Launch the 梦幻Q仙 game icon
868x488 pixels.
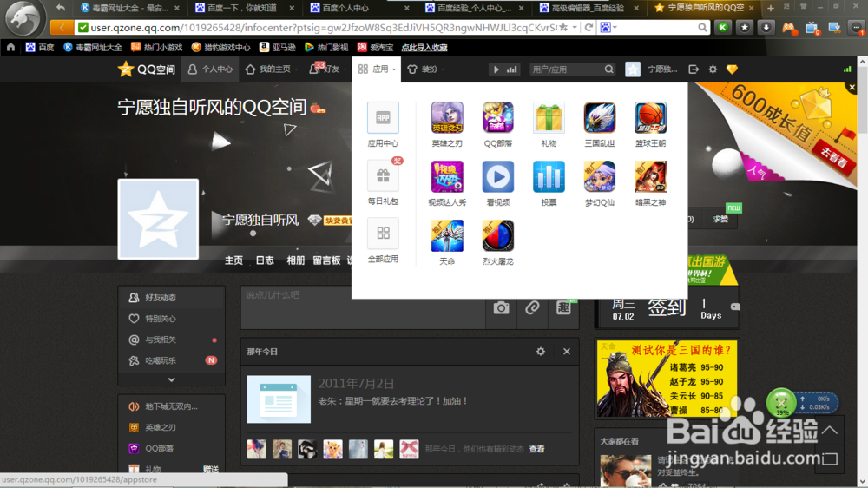pyautogui.click(x=600, y=176)
